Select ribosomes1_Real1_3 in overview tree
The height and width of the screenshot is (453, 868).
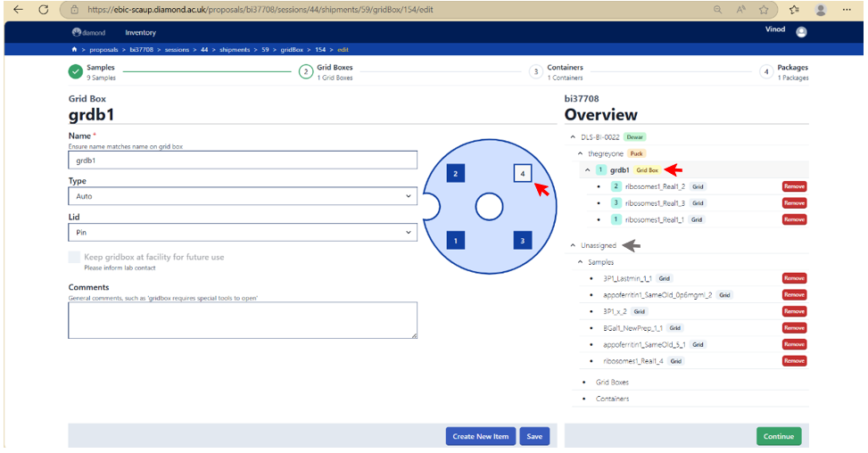655,203
